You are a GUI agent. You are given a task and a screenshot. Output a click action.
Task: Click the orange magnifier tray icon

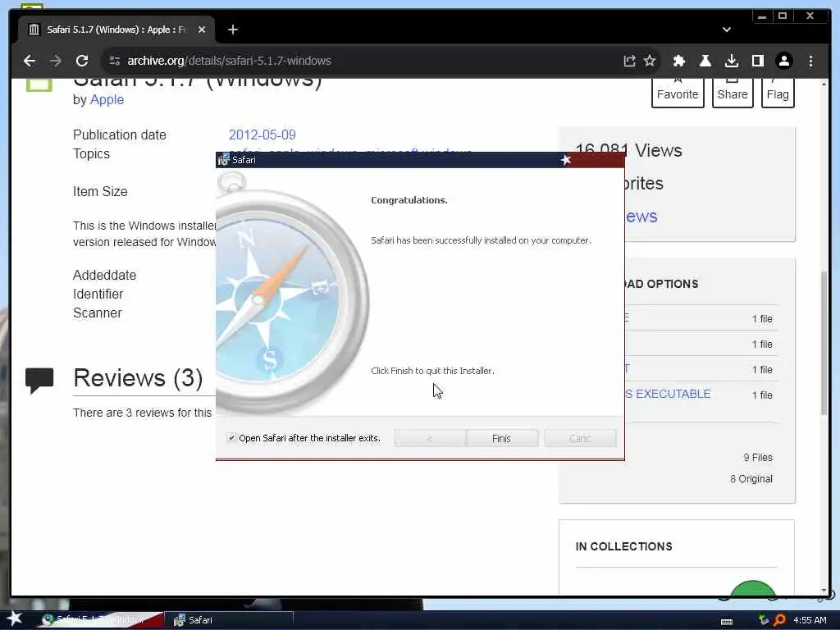tap(780, 620)
